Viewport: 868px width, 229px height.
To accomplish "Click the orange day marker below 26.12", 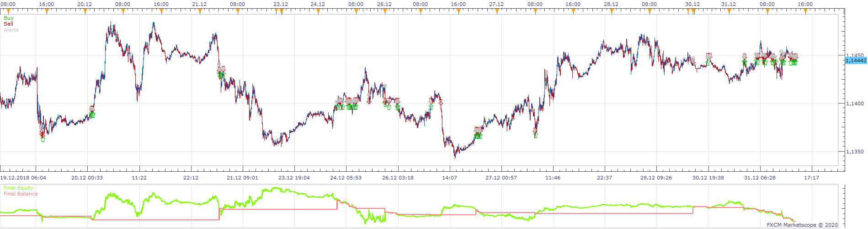I will click(385, 11).
